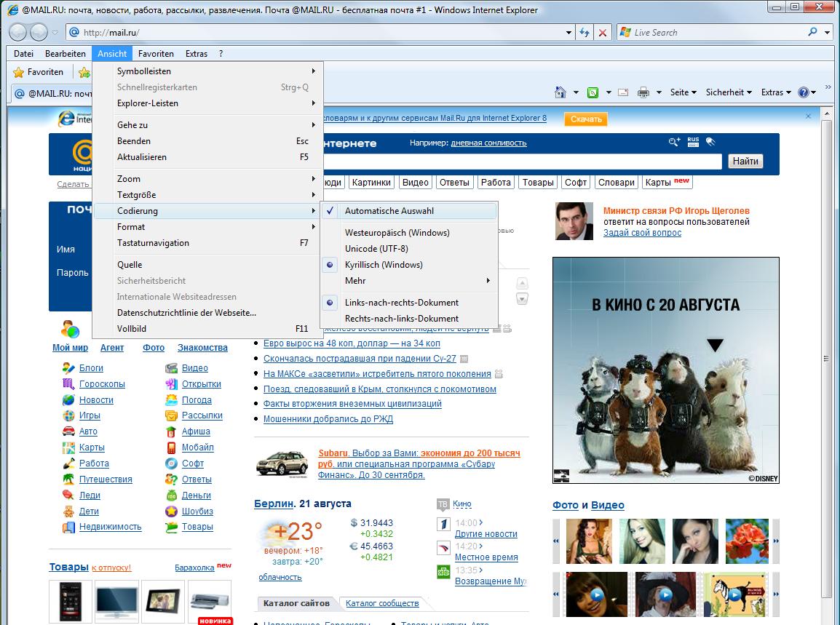Click the Софт disc icon
The image size is (840, 625).
click(x=172, y=463)
